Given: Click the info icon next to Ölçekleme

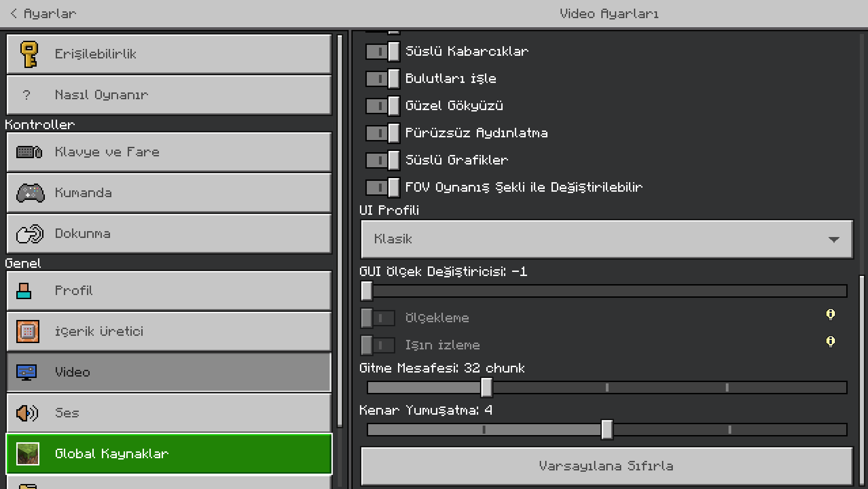Looking at the screenshot, I should click(830, 315).
